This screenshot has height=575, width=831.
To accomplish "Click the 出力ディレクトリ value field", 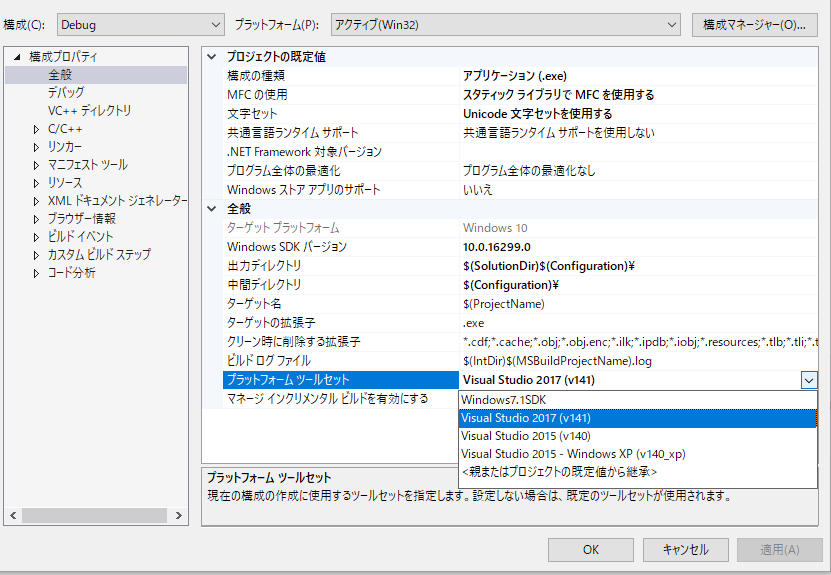I will coord(638,266).
